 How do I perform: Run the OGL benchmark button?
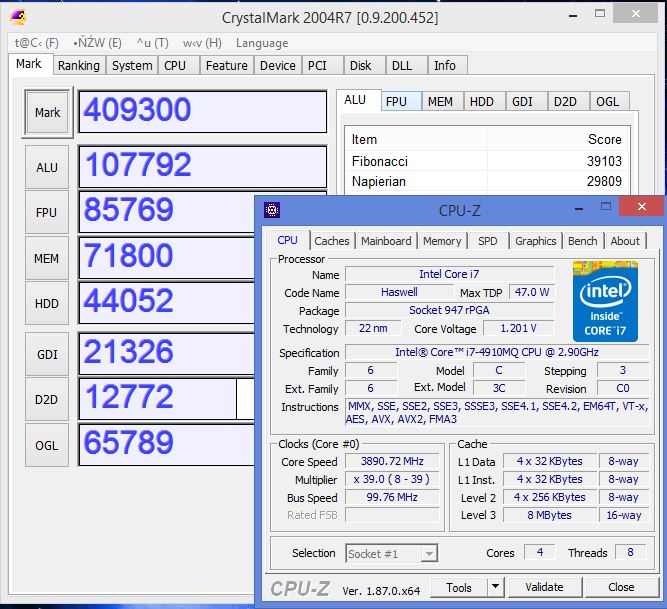(x=47, y=445)
